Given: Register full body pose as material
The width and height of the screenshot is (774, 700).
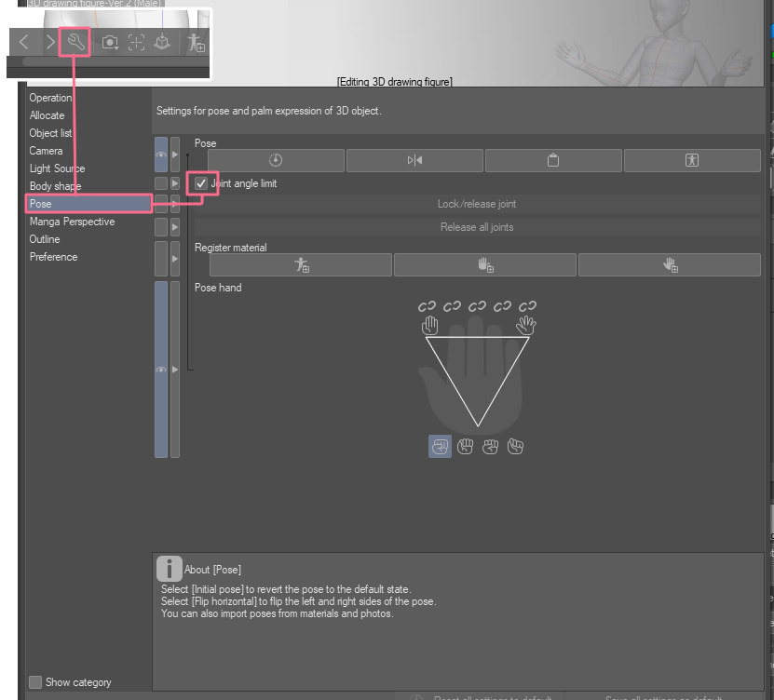Looking at the screenshot, I should click(301, 265).
